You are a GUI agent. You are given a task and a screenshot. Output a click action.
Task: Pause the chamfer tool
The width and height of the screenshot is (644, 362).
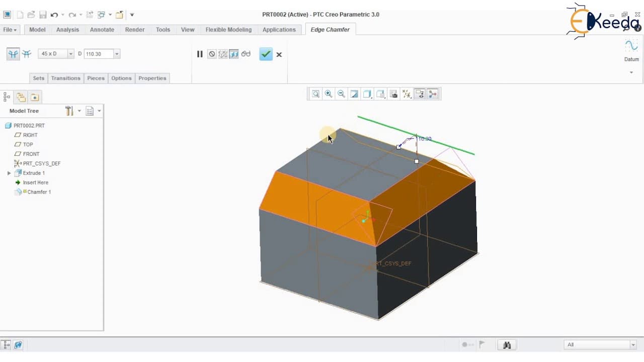coord(200,54)
